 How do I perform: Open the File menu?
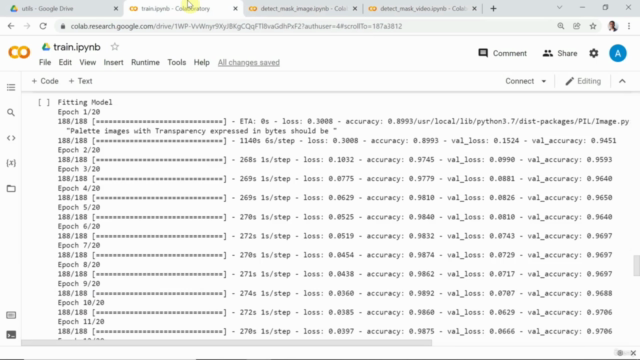point(45,62)
